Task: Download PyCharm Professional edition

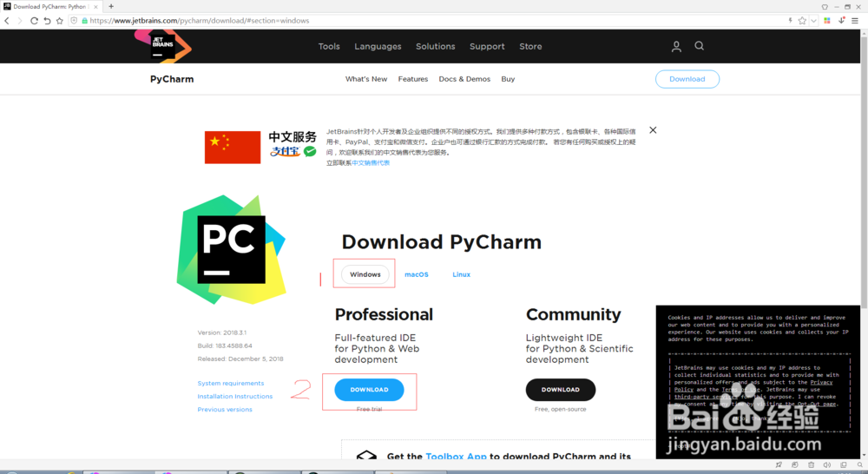Action: (x=369, y=390)
